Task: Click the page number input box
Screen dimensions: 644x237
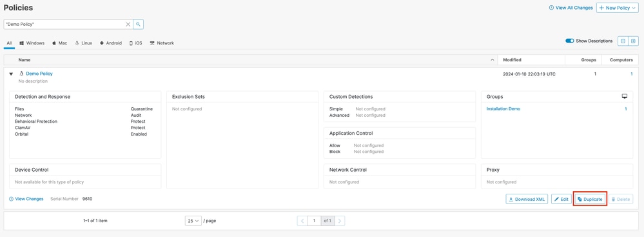Action: pyautogui.click(x=314, y=221)
